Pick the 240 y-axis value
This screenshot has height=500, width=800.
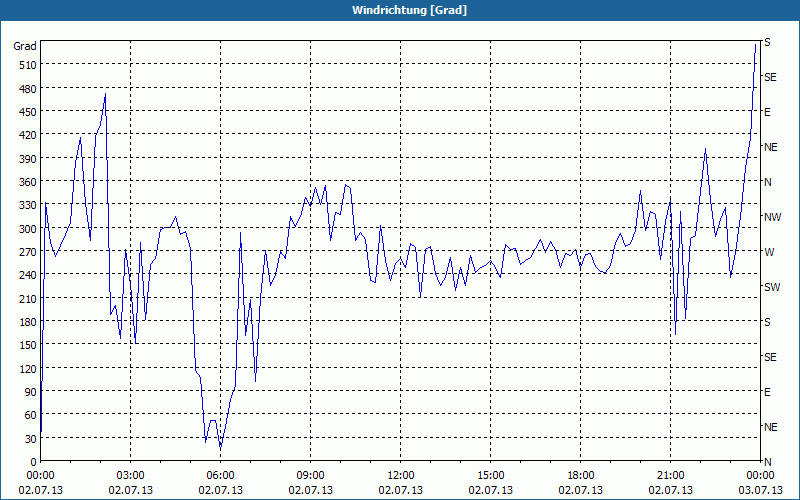(28, 275)
